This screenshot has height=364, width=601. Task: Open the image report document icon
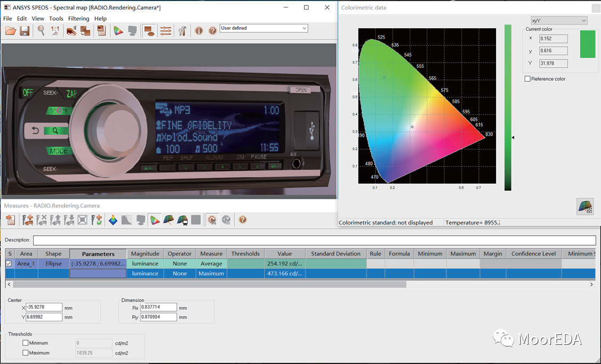tap(102, 31)
